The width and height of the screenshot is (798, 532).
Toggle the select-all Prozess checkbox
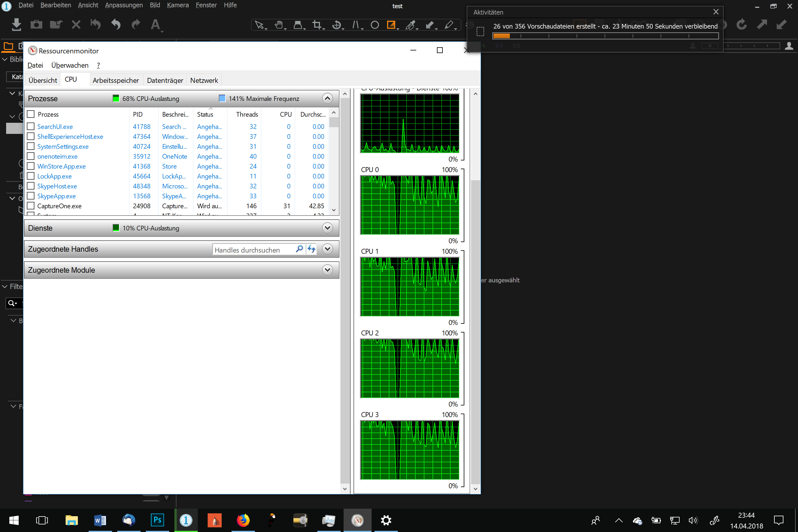tap(31, 114)
